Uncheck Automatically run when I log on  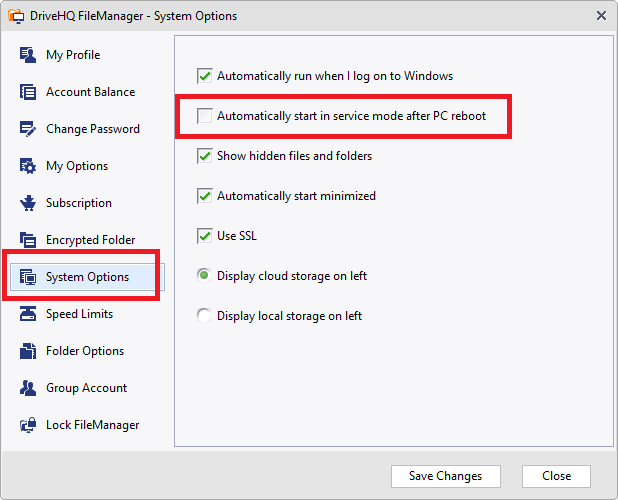pyautogui.click(x=205, y=76)
